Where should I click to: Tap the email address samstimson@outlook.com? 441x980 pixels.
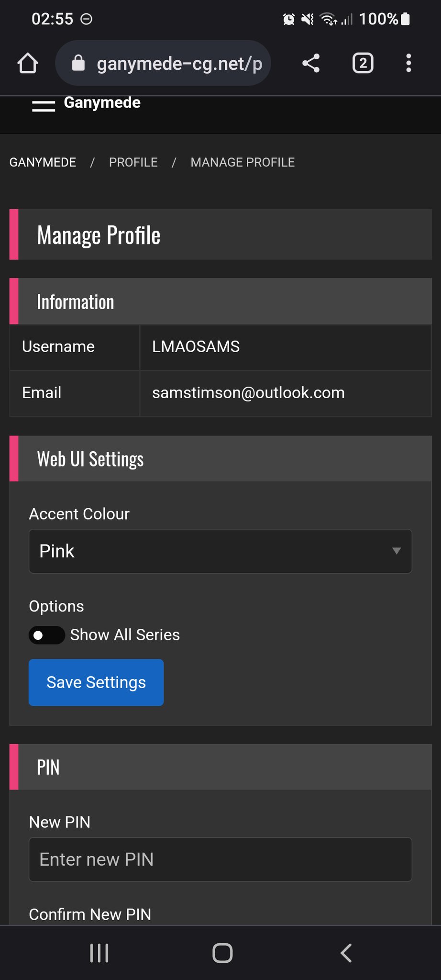click(x=248, y=393)
